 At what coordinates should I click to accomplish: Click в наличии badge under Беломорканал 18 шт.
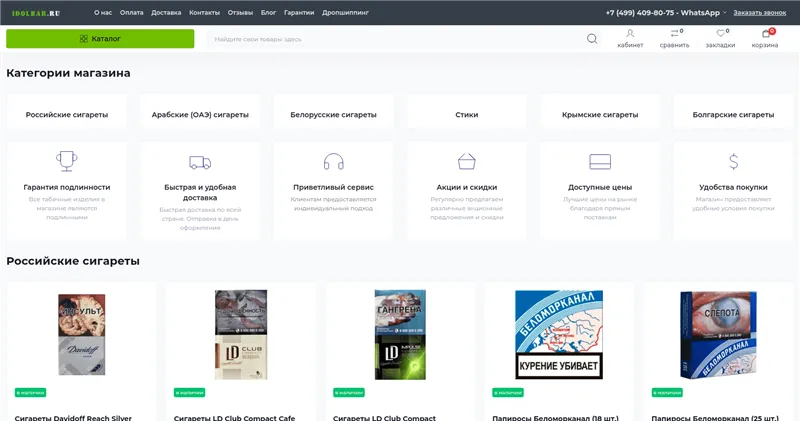point(508,392)
